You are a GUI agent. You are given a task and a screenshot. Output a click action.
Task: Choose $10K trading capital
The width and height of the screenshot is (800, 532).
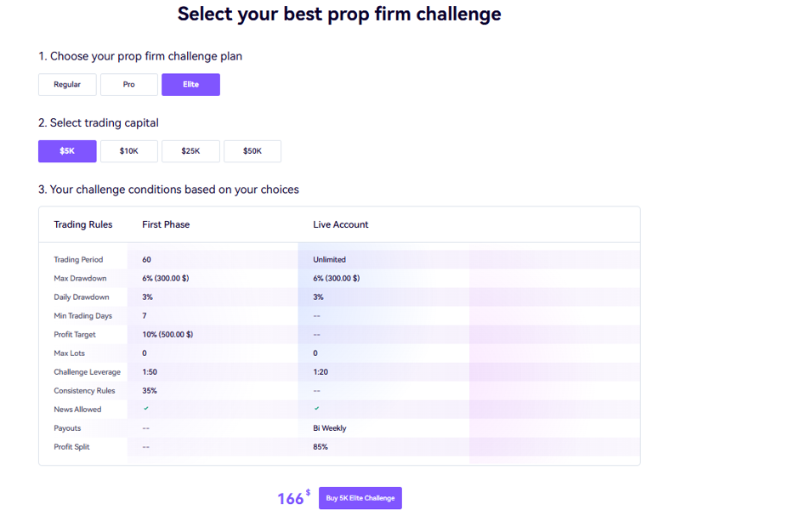tap(129, 151)
